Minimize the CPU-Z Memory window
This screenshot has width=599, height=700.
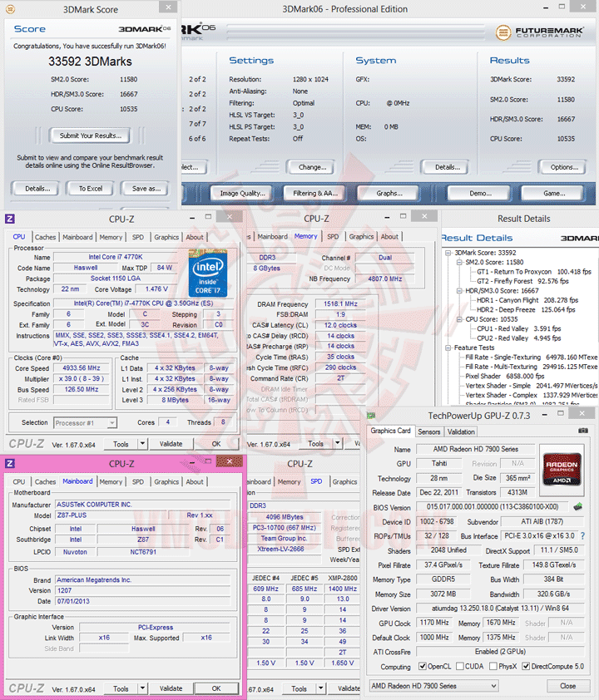pyautogui.click(x=387, y=218)
